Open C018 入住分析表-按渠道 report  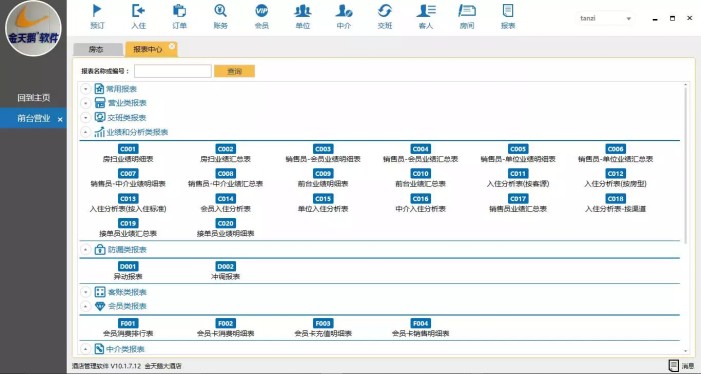click(x=615, y=203)
